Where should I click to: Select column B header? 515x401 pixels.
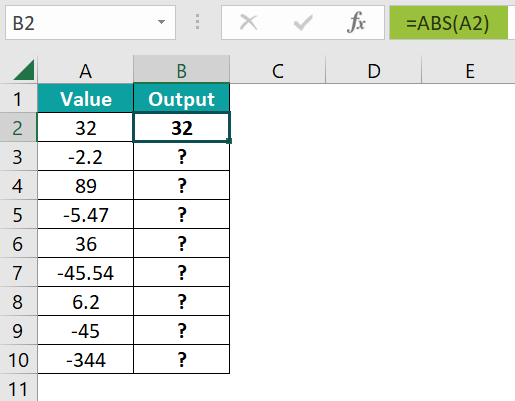pos(182,70)
